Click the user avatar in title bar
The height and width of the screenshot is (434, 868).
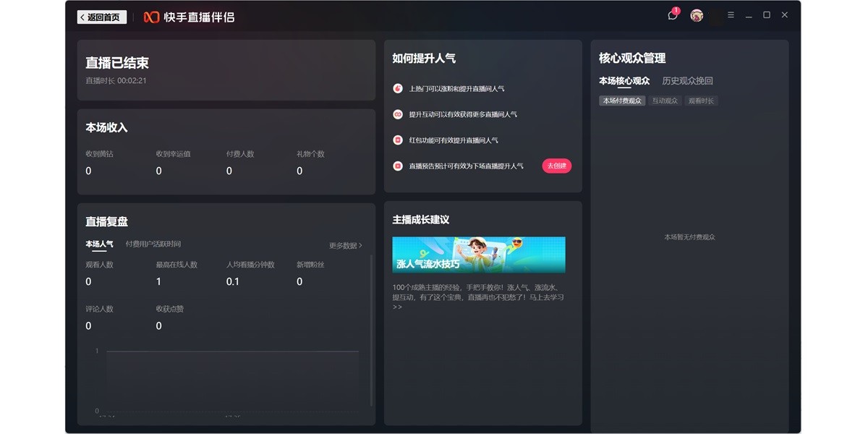pos(697,15)
